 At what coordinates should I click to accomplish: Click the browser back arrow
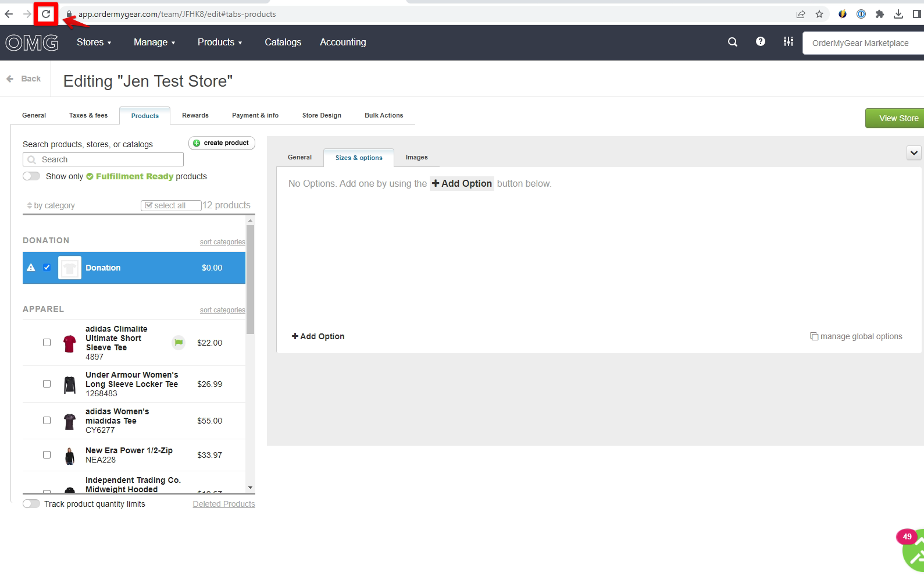pos(9,14)
